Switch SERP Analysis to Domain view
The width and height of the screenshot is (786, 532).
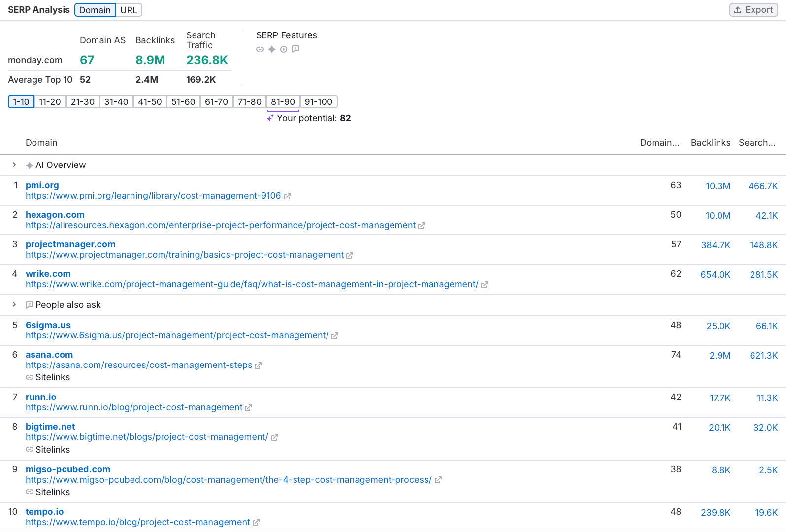(x=95, y=10)
